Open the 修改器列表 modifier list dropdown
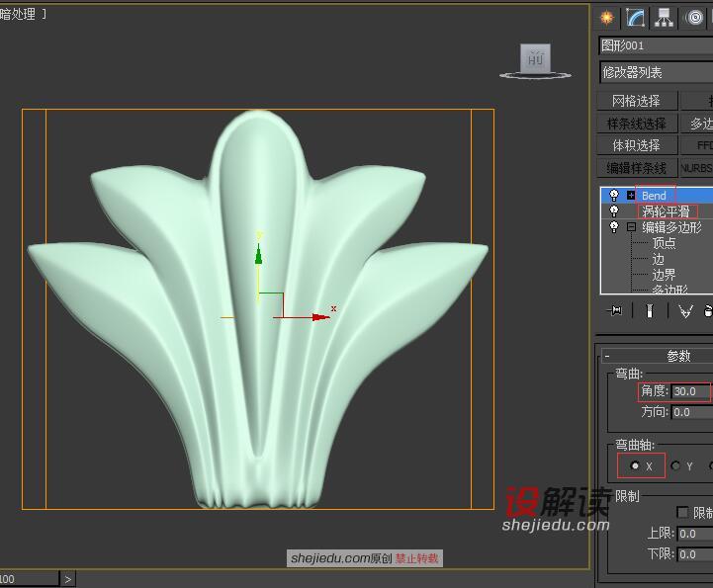The height and width of the screenshot is (588, 713). pos(655,72)
